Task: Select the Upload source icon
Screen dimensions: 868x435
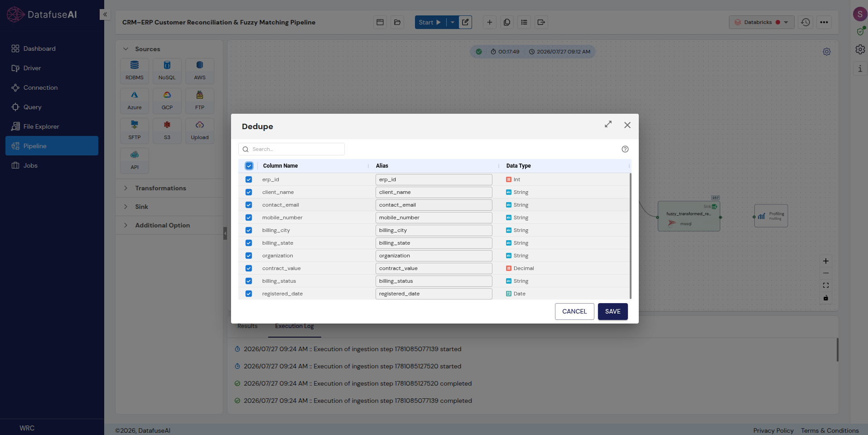Action: pyautogui.click(x=200, y=130)
